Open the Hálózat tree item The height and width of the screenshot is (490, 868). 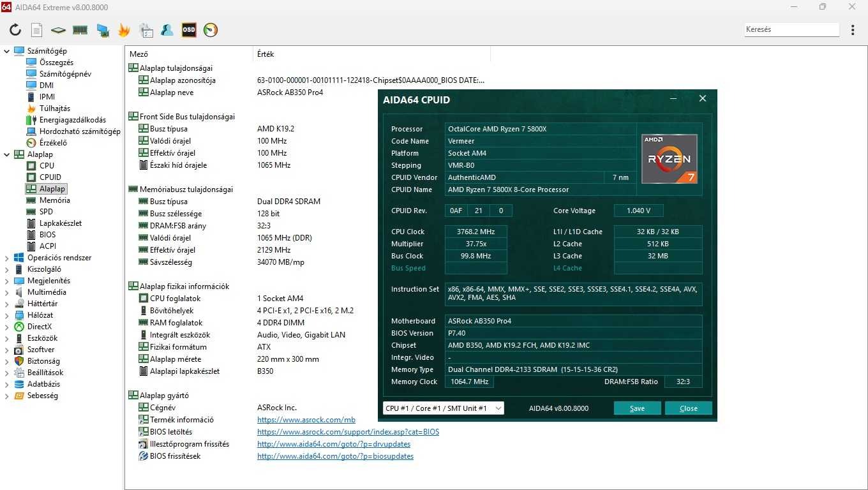click(x=40, y=315)
